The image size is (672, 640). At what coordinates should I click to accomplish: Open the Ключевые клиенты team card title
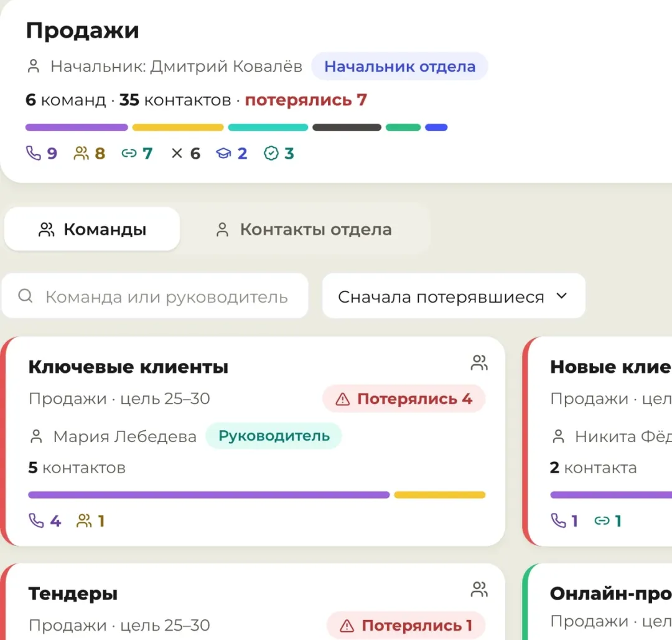pos(128,367)
